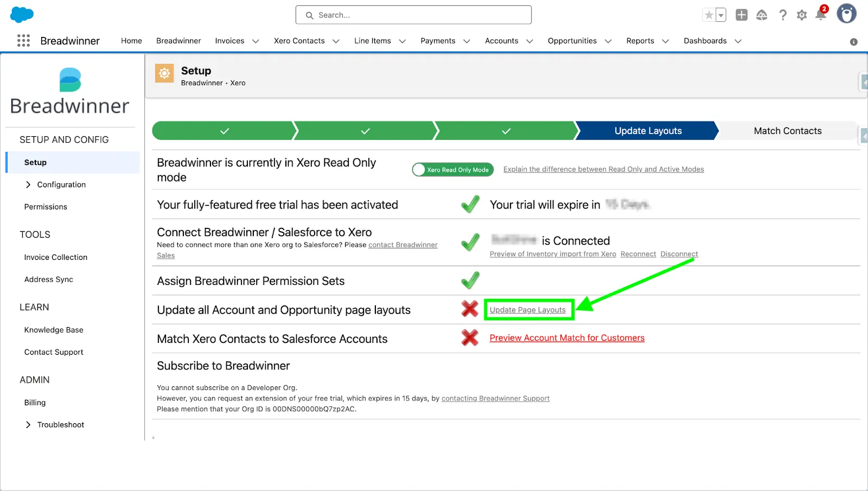The image size is (868, 491).
Task: Open Address Sync tool
Action: tap(49, 279)
